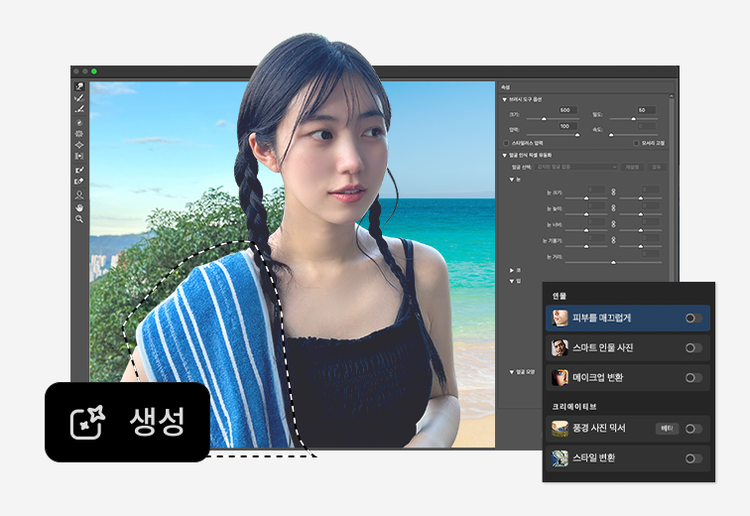Click the 인물 category heading
750x516 pixels.
pyautogui.click(x=560, y=296)
